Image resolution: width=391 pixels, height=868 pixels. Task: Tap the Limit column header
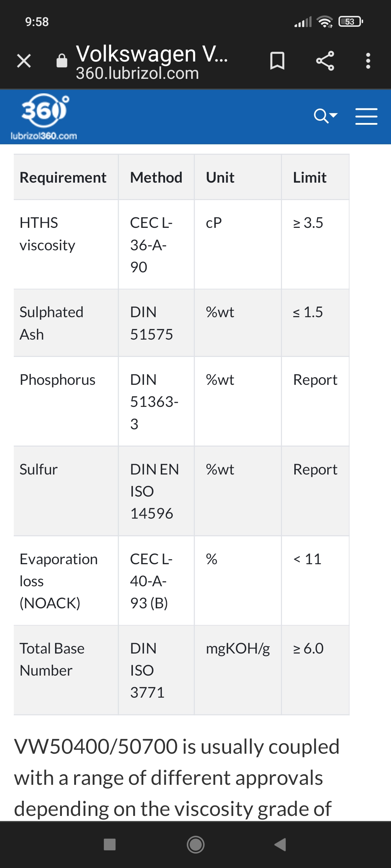pos(310,178)
